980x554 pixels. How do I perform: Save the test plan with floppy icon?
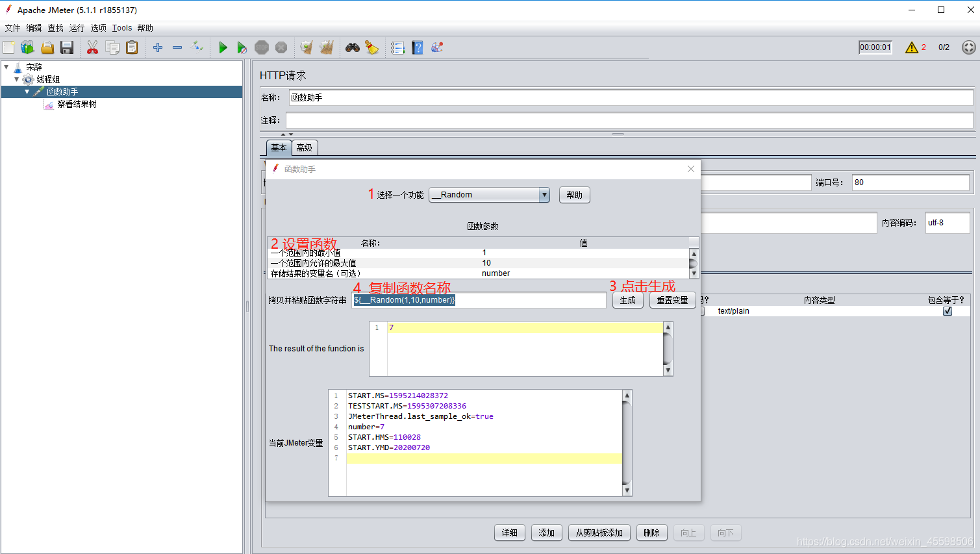click(x=67, y=47)
